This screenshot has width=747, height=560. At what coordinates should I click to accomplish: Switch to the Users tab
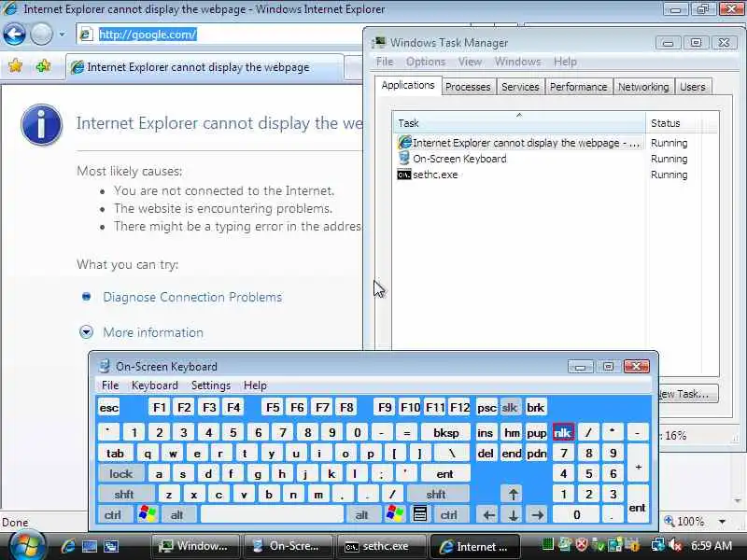click(x=693, y=87)
